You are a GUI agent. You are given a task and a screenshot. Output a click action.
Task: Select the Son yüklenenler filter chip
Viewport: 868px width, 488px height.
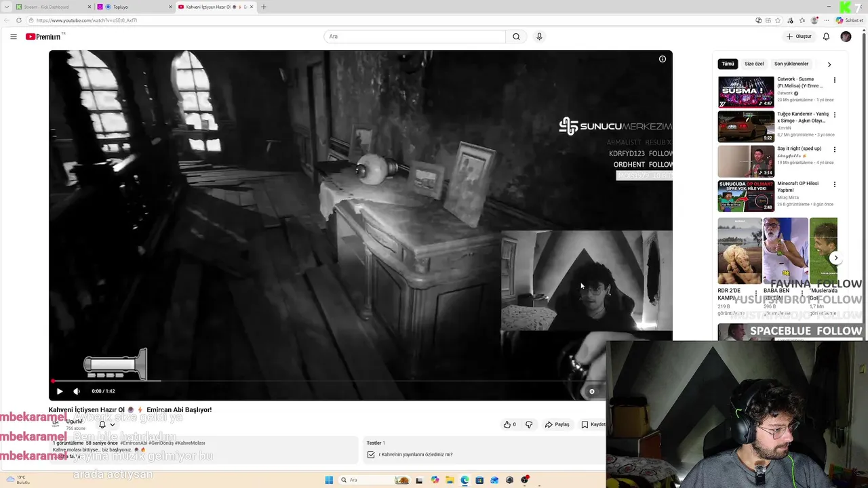[x=791, y=64]
